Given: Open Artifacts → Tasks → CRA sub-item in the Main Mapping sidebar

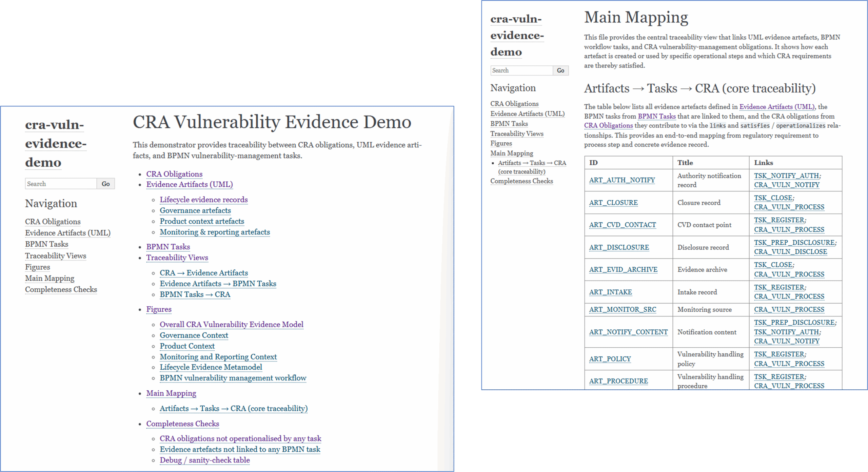Looking at the screenshot, I should pyautogui.click(x=532, y=167).
